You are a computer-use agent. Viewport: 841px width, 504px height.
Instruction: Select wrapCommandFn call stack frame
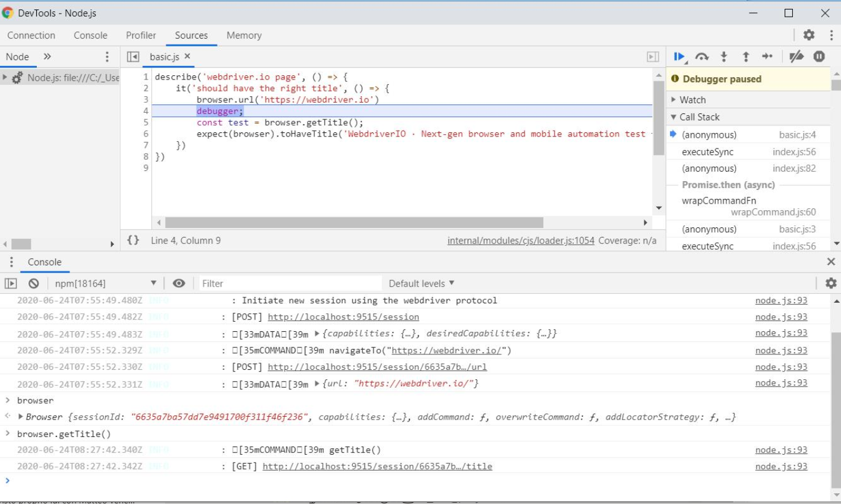pos(748,206)
